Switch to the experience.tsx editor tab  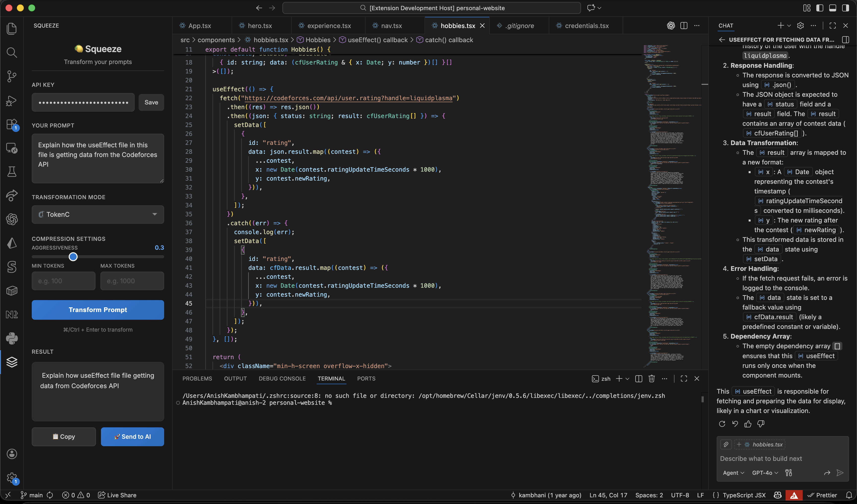tap(329, 26)
